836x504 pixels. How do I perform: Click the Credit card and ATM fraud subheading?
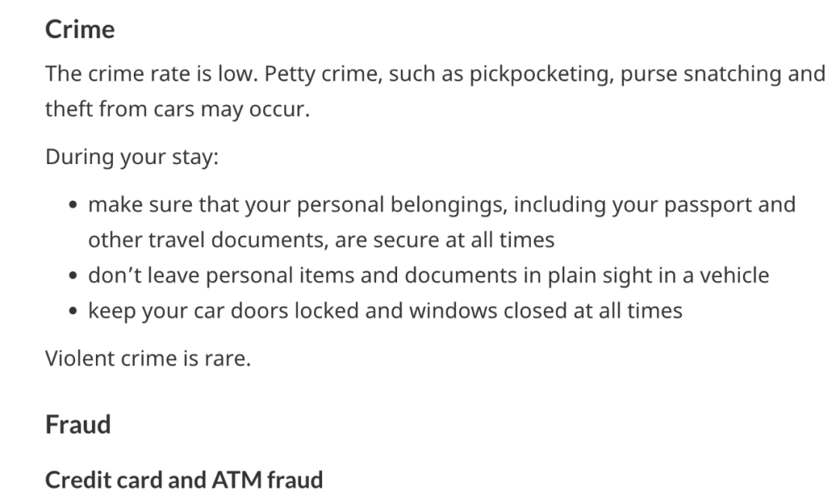pos(184,479)
